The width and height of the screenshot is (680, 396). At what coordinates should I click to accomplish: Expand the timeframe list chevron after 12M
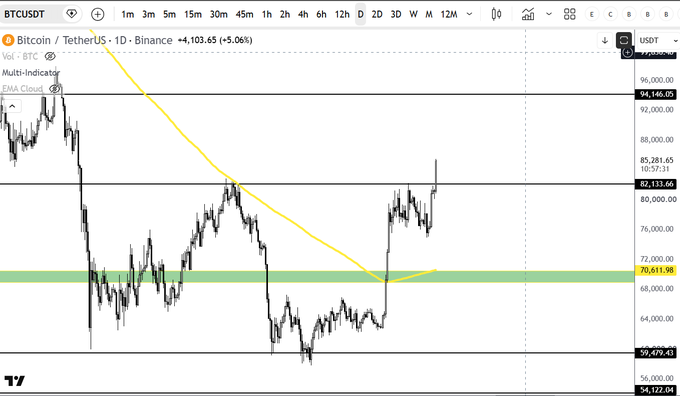(469, 14)
